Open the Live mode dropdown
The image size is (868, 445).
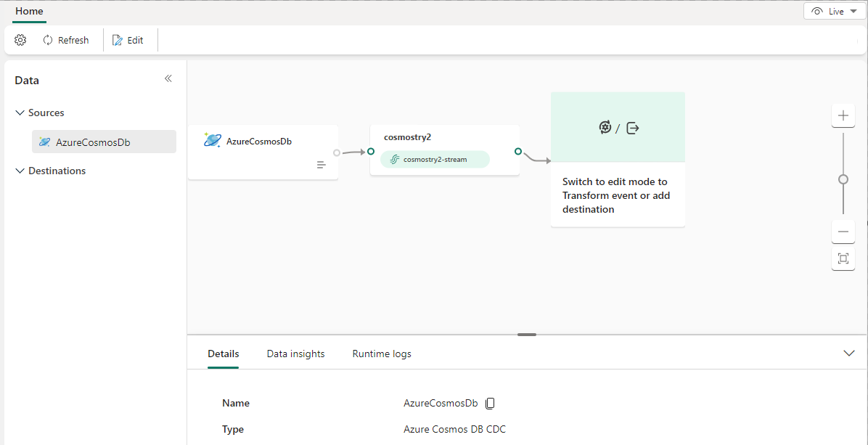pyautogui.click(x=853, y=10)
